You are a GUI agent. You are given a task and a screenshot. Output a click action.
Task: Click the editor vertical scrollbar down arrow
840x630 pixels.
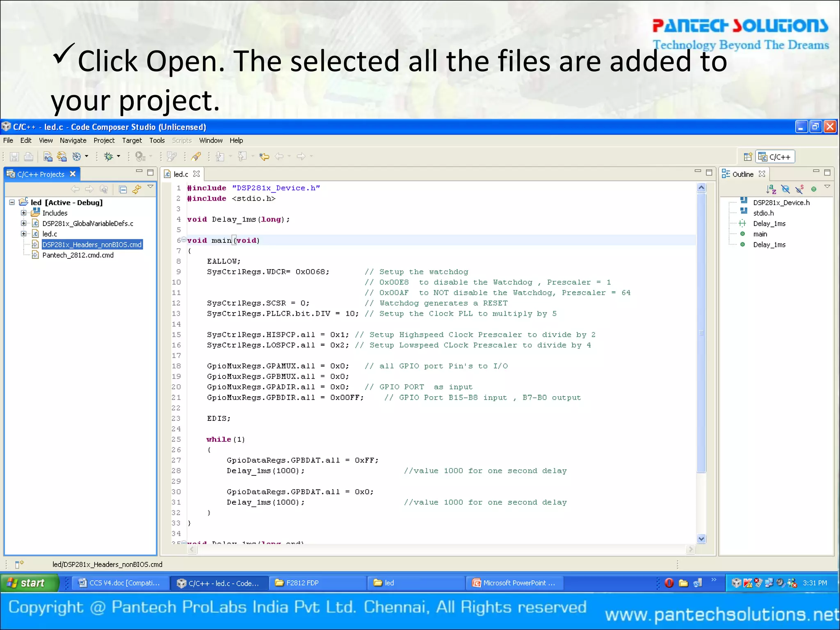click(x=701, y=539)
